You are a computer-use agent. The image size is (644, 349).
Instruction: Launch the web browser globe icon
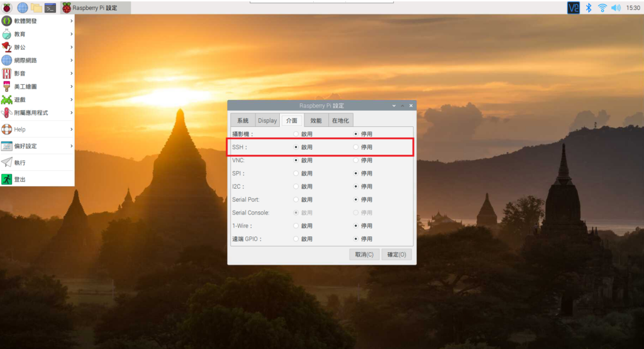(x=23, y=8)
